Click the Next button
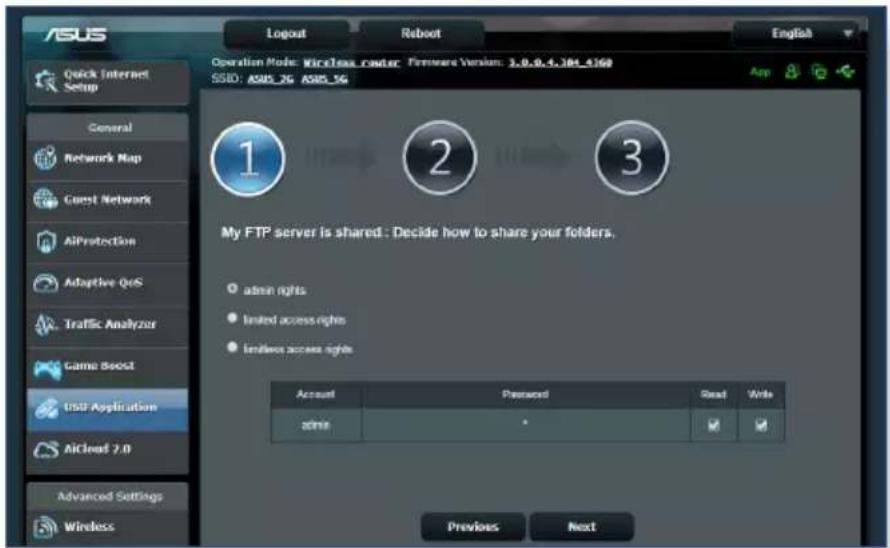Image resolution: width=890 pixels, height=548 pixels. 582,526
